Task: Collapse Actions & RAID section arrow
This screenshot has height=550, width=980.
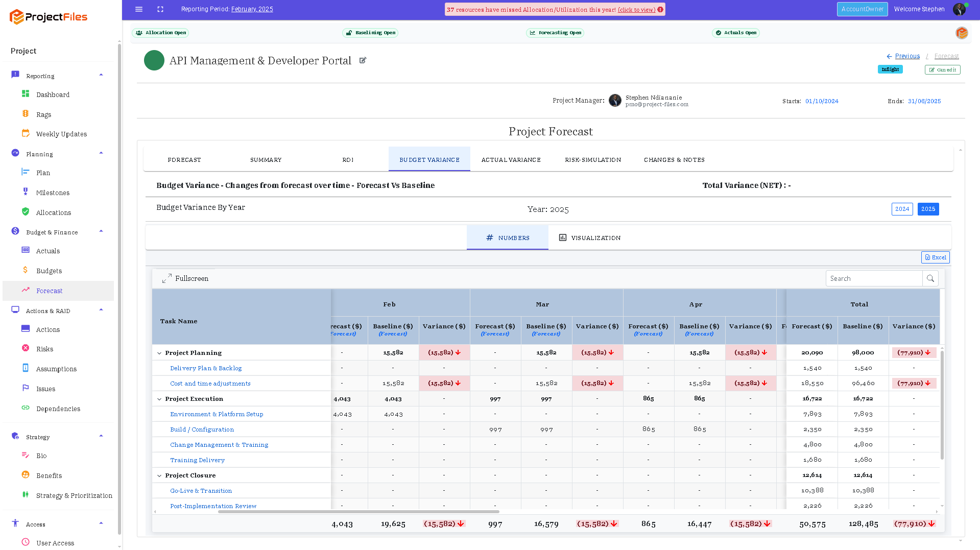Action: (101, 310)
